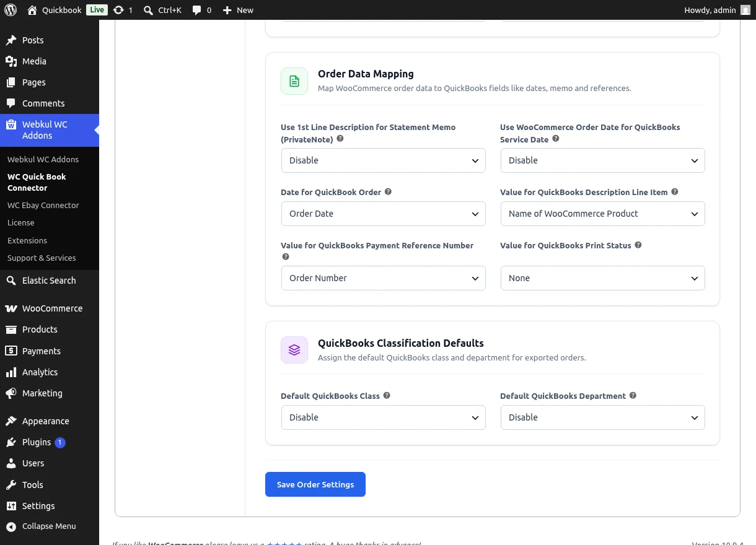
Task: Click the Appearance brush icon
Action: [11, 421]
